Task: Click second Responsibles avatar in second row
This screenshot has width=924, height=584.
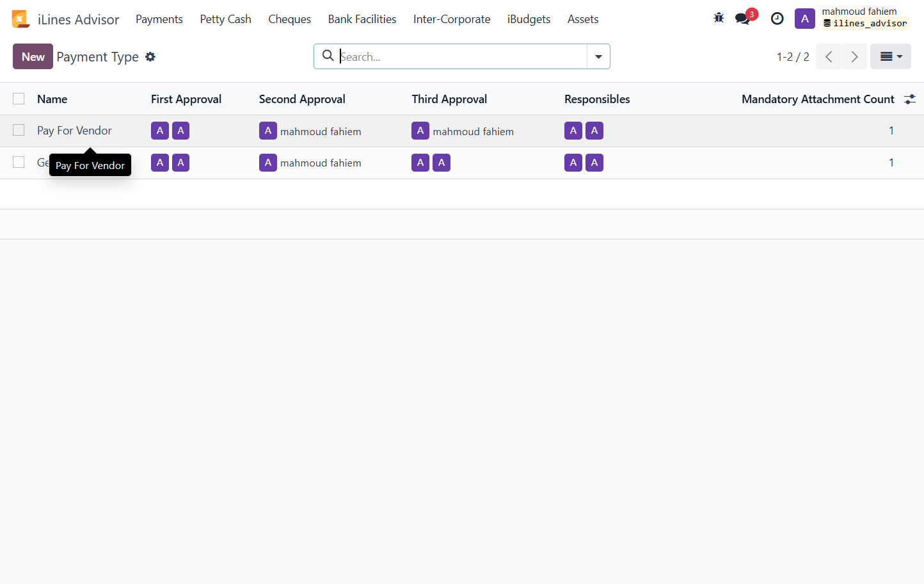Action: pos(594,163)
